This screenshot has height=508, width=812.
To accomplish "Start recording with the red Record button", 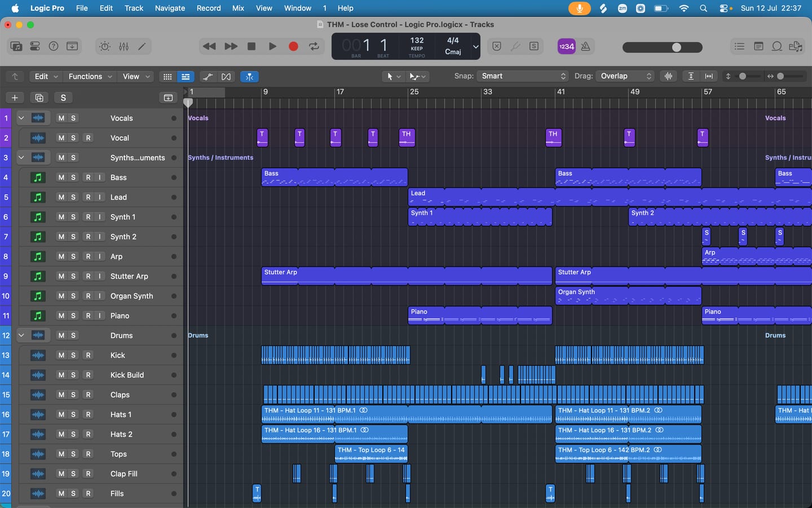I will point(293,46).
